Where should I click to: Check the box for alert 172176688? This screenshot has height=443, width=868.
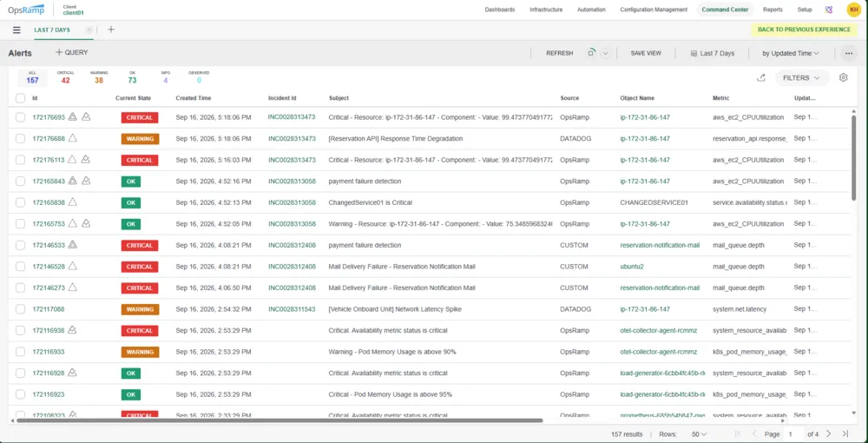coord(20,138)
